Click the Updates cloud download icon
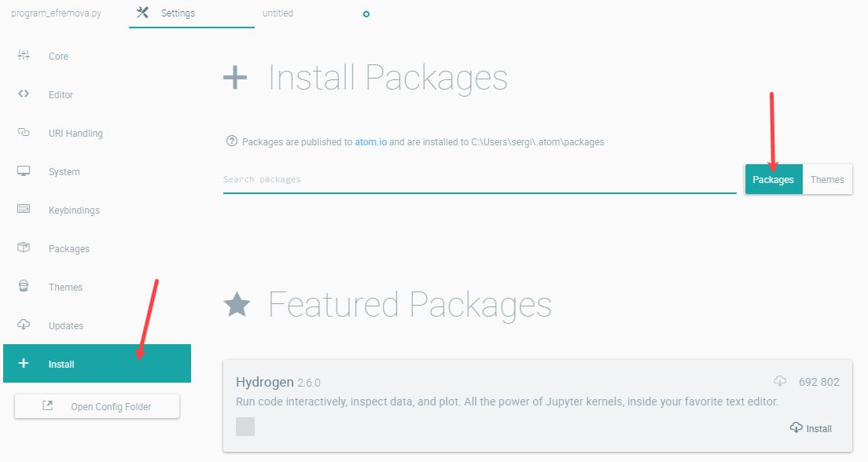Viewport: 868px width, 462px height. click(x=24, y=324)
